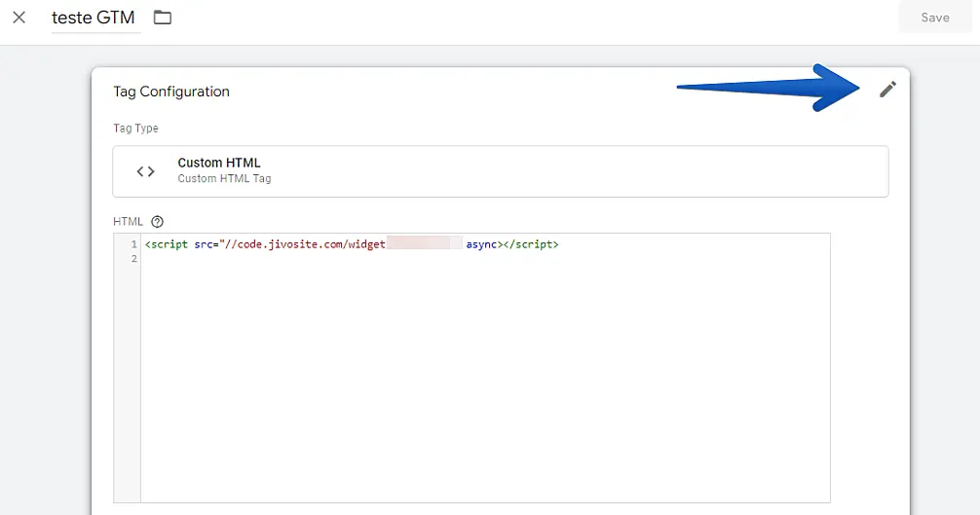
Task: Click the 'async' attribute in the script
Action: [481, 244]
